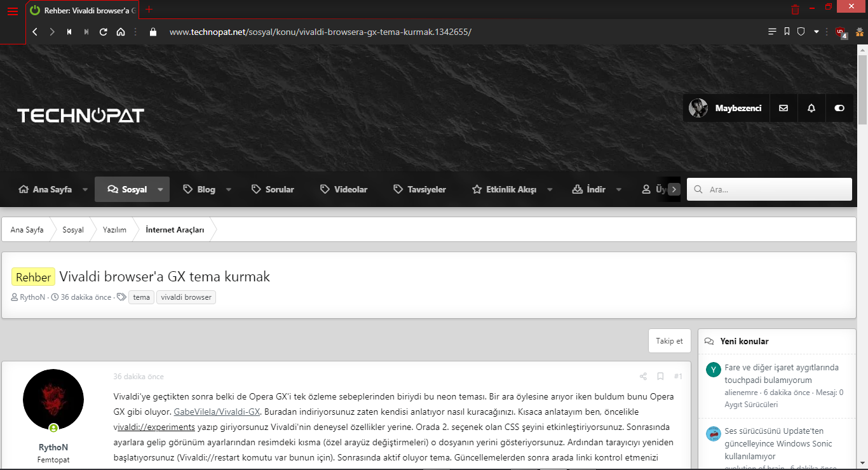Open the Fare ve diğer işaret aygıtlarında topic
Viewport: 868px width, 470px height.
click(782, 373)
